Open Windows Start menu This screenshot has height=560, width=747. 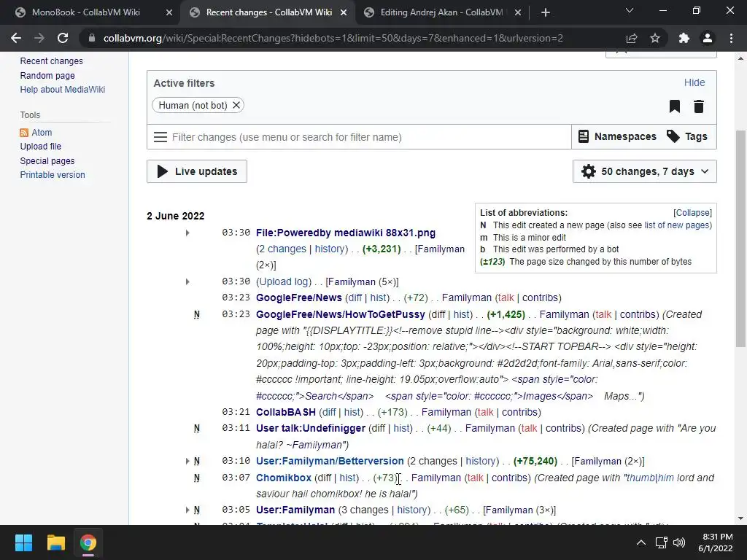pos(23,542)
